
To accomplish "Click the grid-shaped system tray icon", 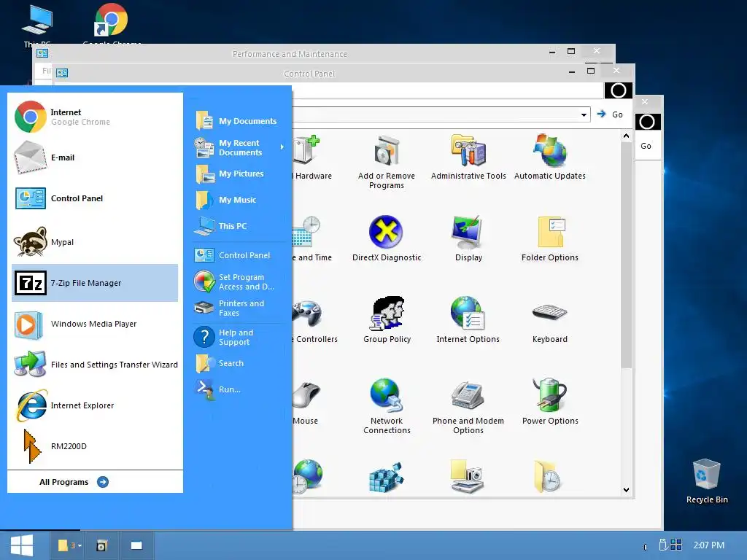I will (676, 545).
